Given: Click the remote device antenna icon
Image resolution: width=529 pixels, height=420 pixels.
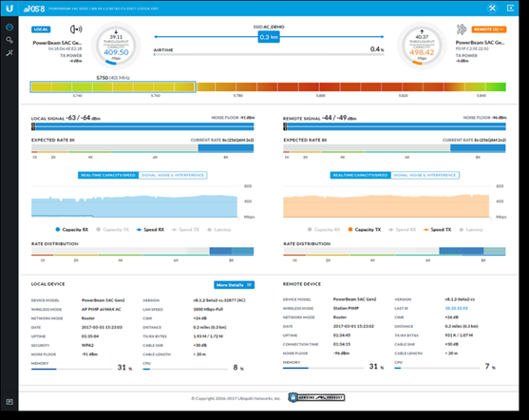Looking at the screenshot, I should (462, 29).
